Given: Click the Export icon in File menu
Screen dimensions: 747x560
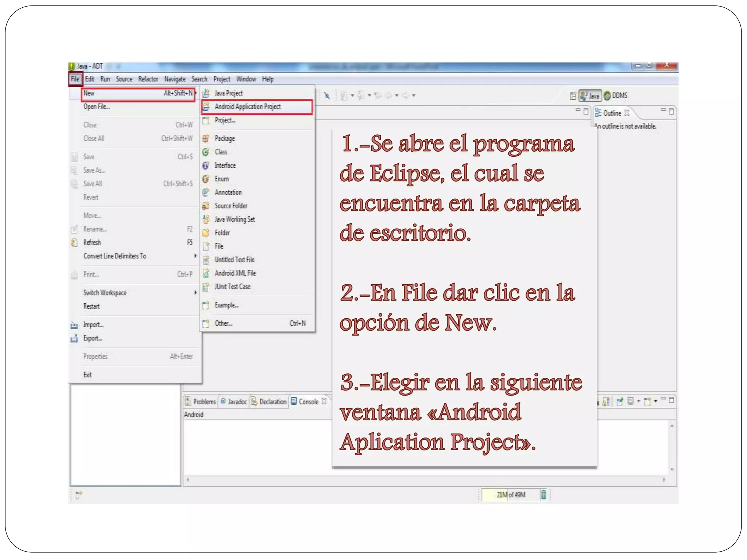Looking at the screenshot, I should [74, 338].
